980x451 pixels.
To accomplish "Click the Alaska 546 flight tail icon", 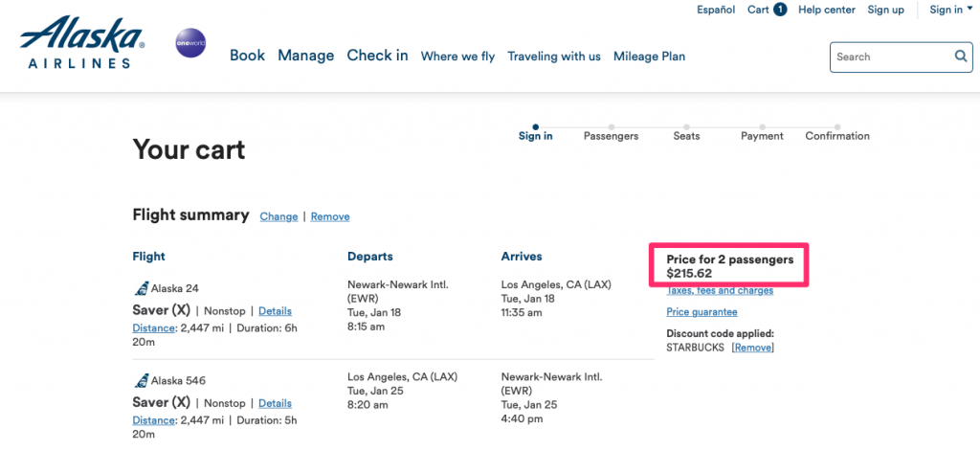I will coord(141,380).
